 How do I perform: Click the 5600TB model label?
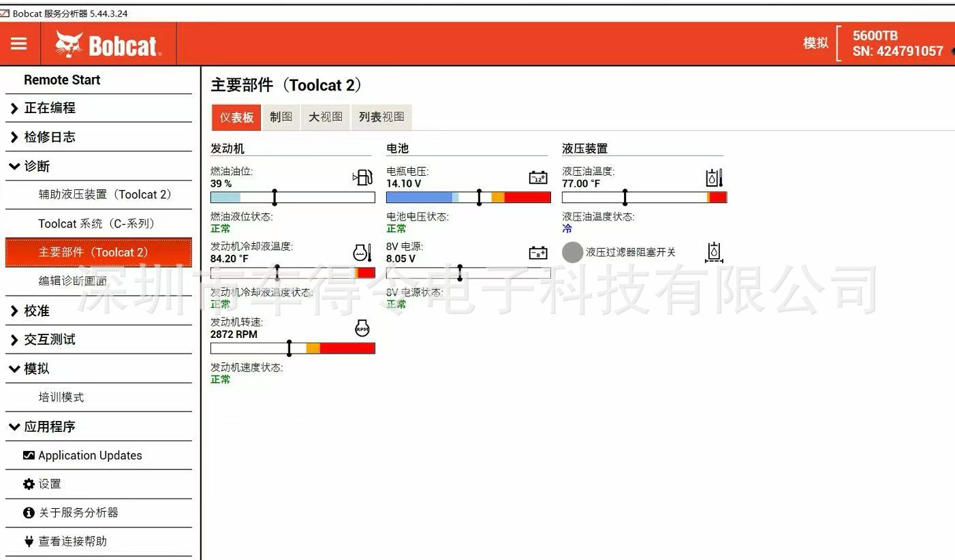pyautogui.click(x=875, y=35)
